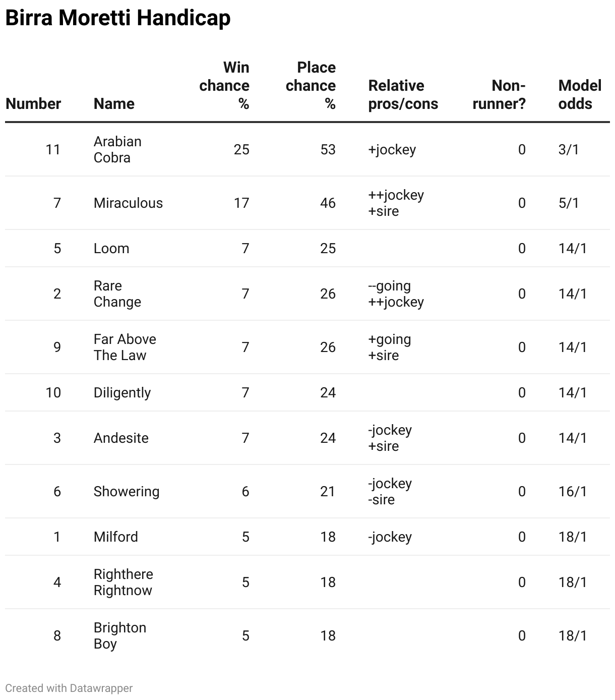Click the Brighton Boy entry
Viewport: 615px width, 700px height.
tap(119, 635)
